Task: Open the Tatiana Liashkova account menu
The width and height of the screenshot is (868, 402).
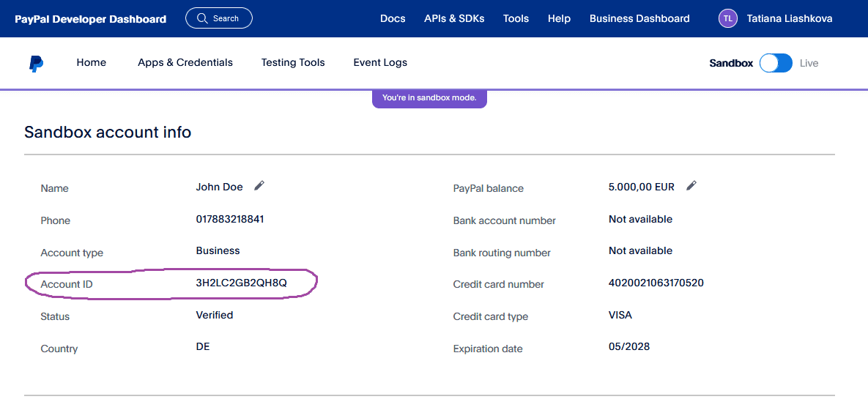Action: click(x=789, y=19)
